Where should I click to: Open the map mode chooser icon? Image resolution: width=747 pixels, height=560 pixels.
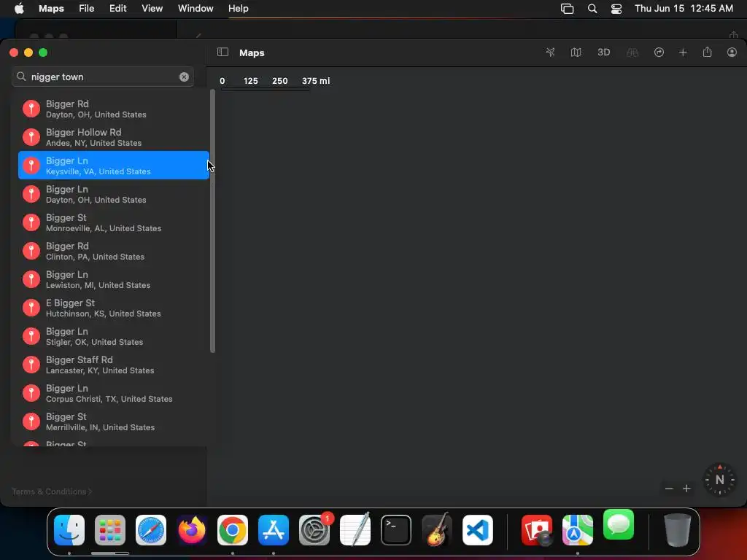click(x=576, y=52)
